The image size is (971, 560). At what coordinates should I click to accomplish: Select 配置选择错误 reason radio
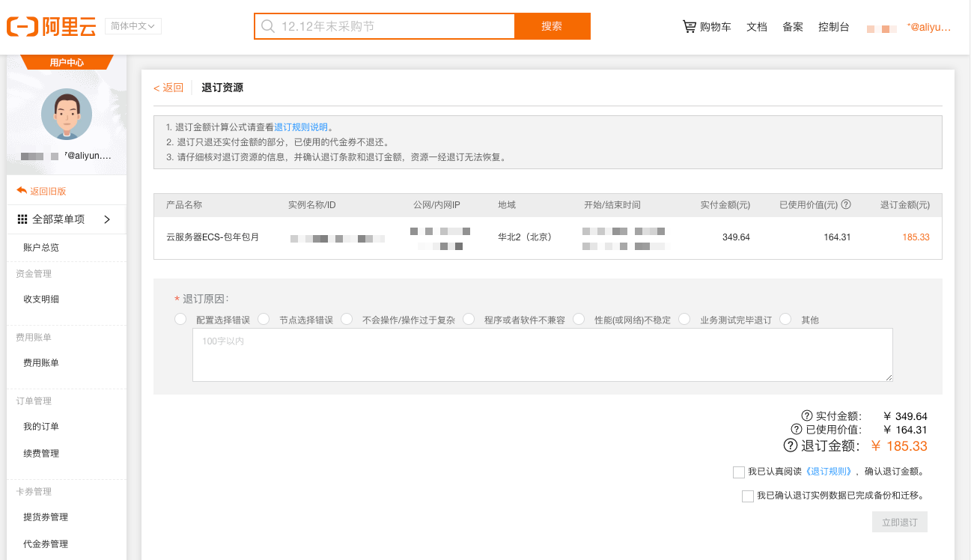tap(180, 319)
